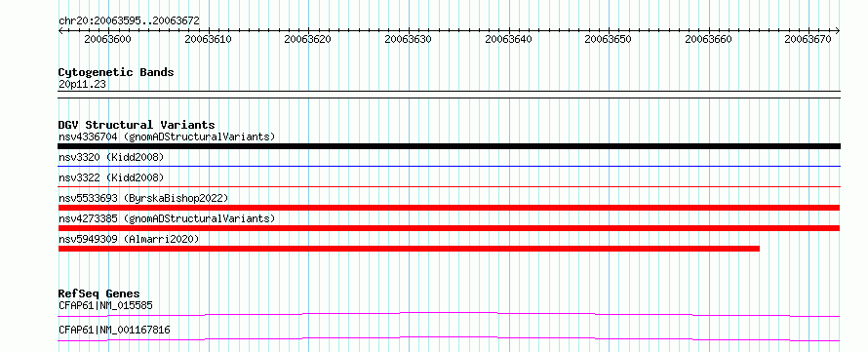Screen dimensions: 868x352
Task: Open the CFAP61|NM_015585 gene label
Action: point(105,305)
